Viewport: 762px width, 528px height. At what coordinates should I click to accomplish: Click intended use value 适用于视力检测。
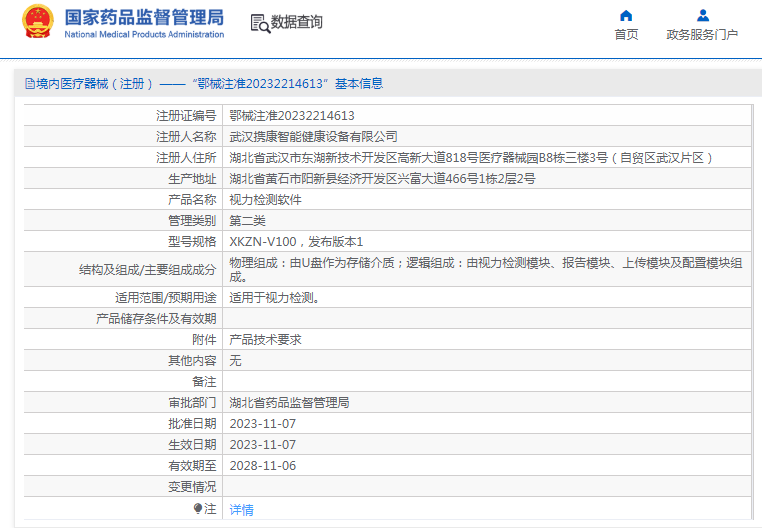coord(275,298)
